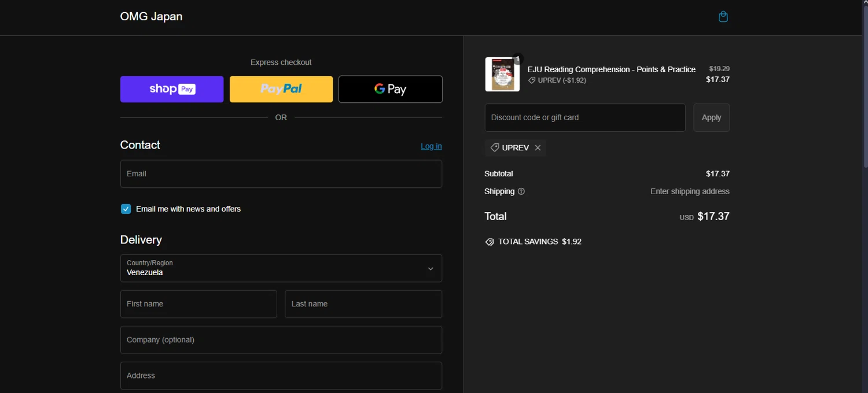The height and width of the screenshot is (393, 868).
Task: Click the Log in link
Action: coord(431,146)
